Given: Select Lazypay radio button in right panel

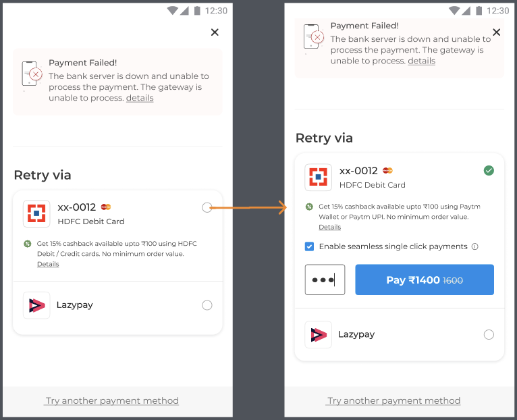Looking at the screenshot, I should click(489, 334).
